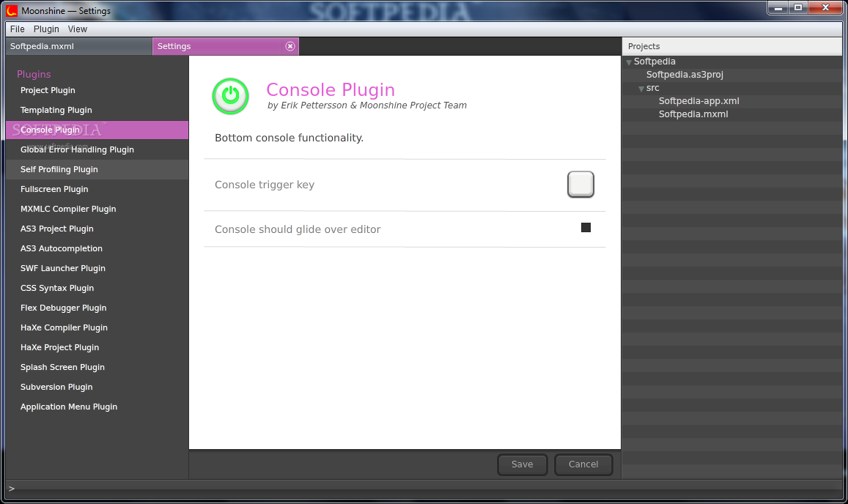Viewport: 848px width, 504px height.
Task: Select MXMLC Compiler Plugin
Action: tap(97, 210)
